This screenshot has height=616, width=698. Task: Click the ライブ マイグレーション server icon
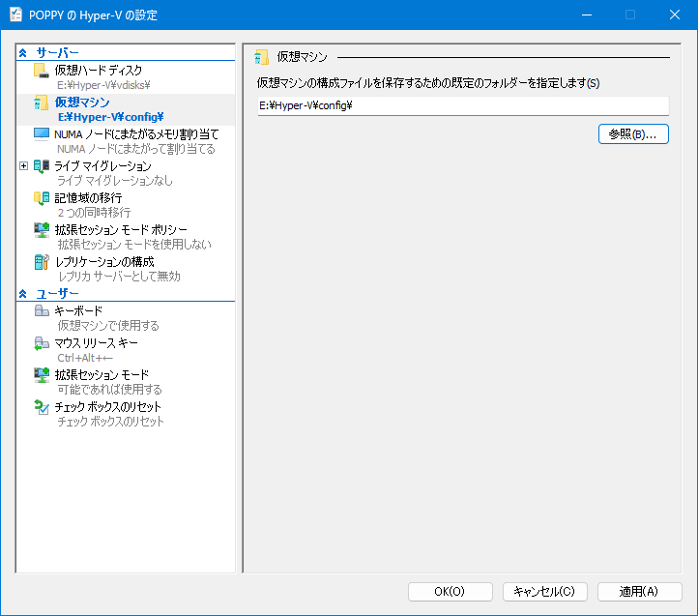click(42, 166)
